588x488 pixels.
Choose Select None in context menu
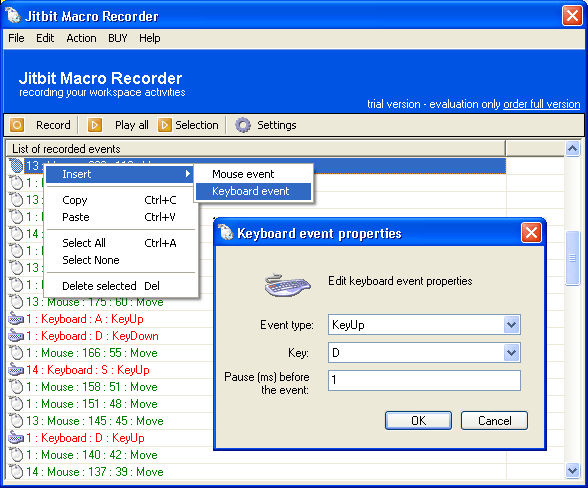pyautogui.click(x=121, y=260)
